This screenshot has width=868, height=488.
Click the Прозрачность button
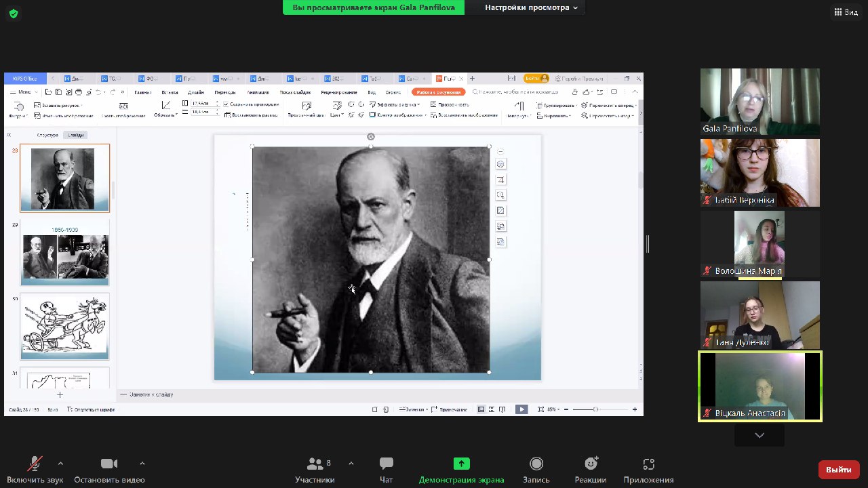coord(450,105)
